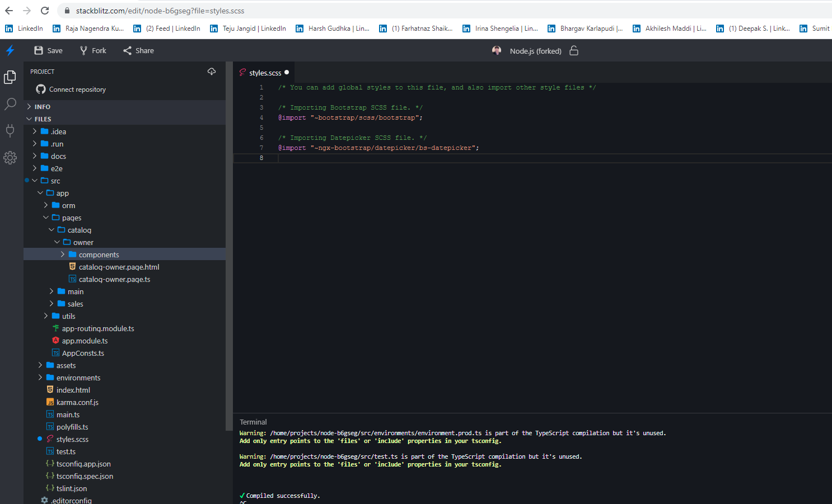Open the Share dialog
Screen dimensions: 832x504
138,50
